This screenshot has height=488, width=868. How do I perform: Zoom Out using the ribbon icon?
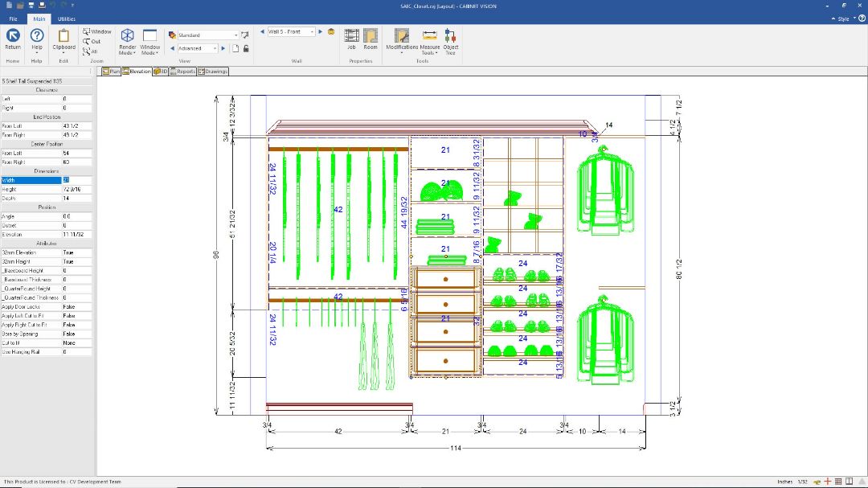tap(92, 41)
